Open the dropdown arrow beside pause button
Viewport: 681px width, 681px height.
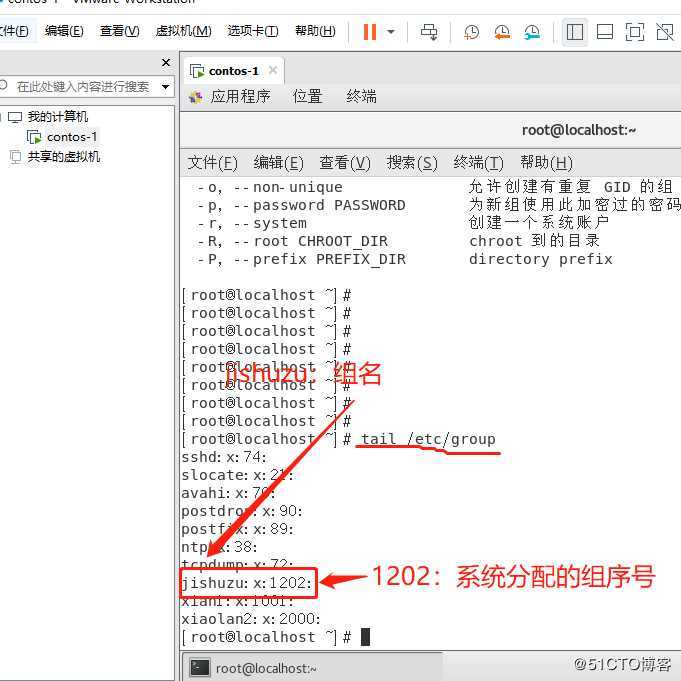pyautogui.click(x=391, y=31)
